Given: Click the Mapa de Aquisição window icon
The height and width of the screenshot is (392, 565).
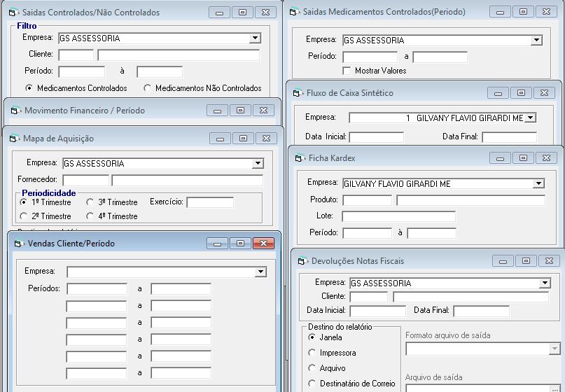Looking at the screenshot, I should (x=13, y=139).
